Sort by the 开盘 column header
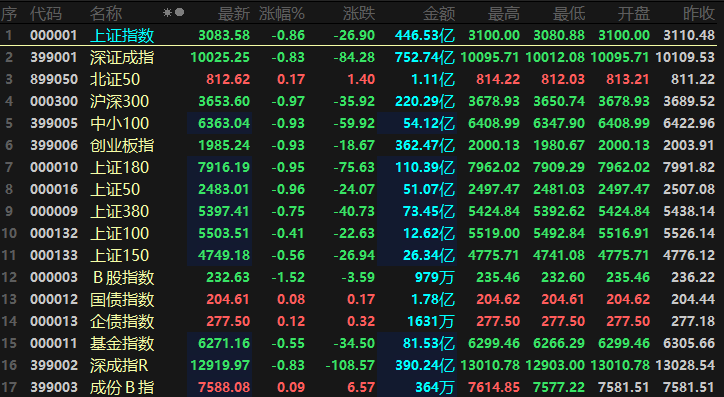Image resolution: width=724 pixels, height=397 pixels. (x=634, y=14)
